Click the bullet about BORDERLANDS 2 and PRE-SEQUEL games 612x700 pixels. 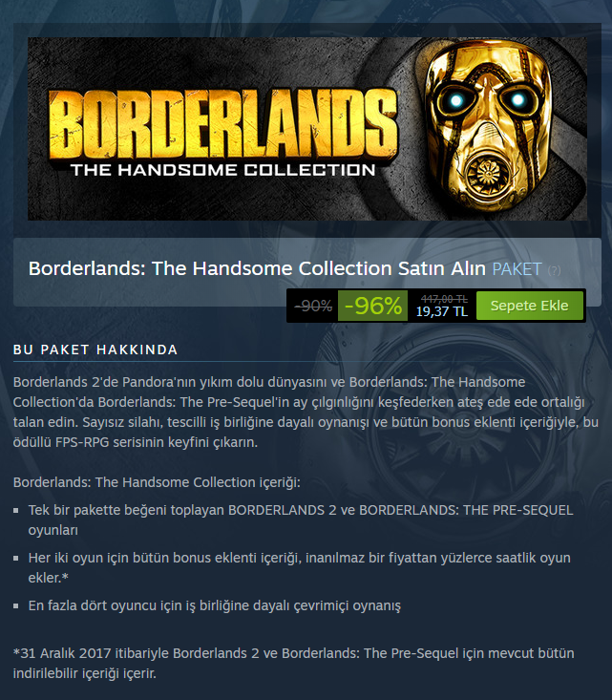click(301, 520)
